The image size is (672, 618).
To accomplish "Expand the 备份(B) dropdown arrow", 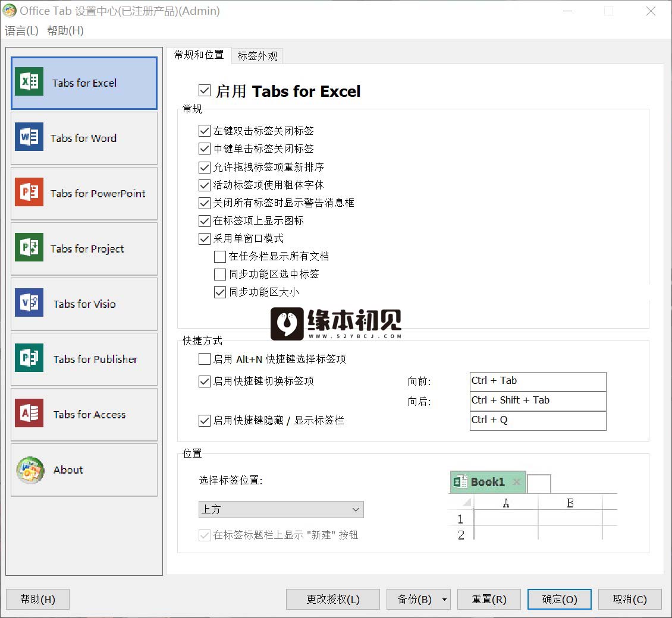I will pyautogui.click(x=444, y=599).
